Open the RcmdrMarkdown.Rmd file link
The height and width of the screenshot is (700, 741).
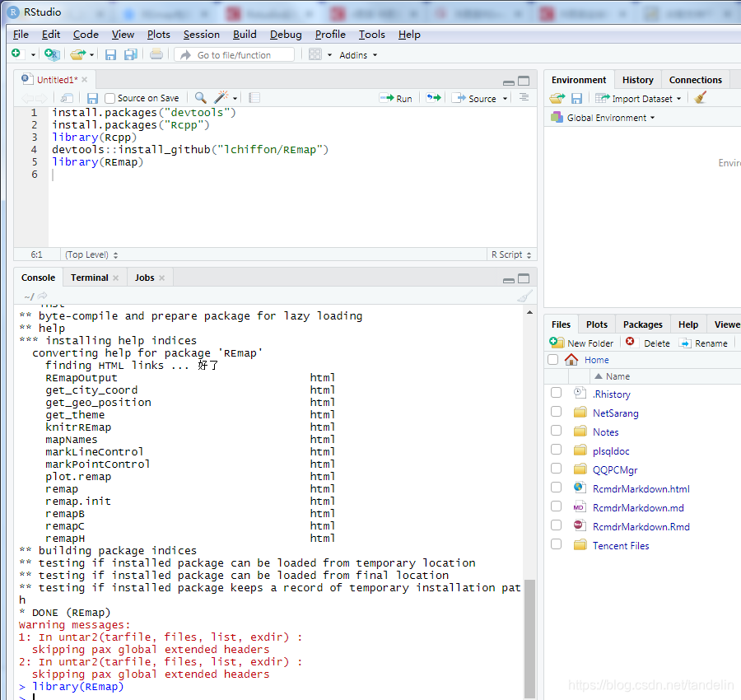641,526
